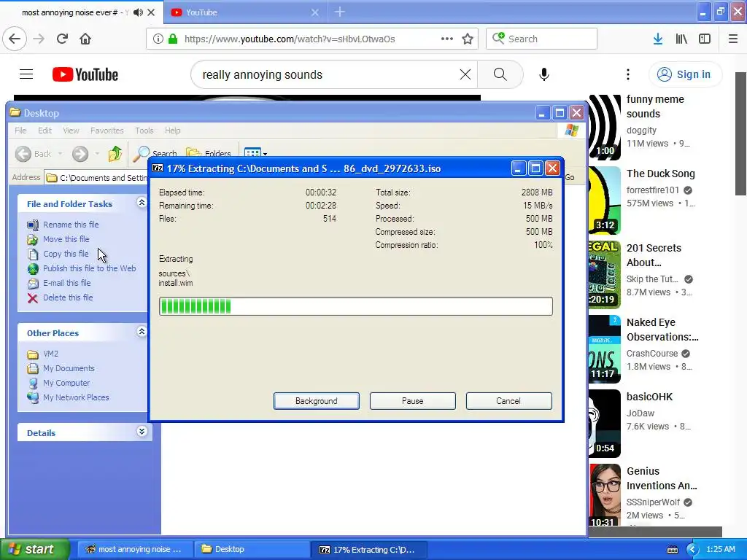The height and width of the screenshot is (560, 747).
Task: Switch to 17% Extracting taskbar button
Action: pos(369,549)
